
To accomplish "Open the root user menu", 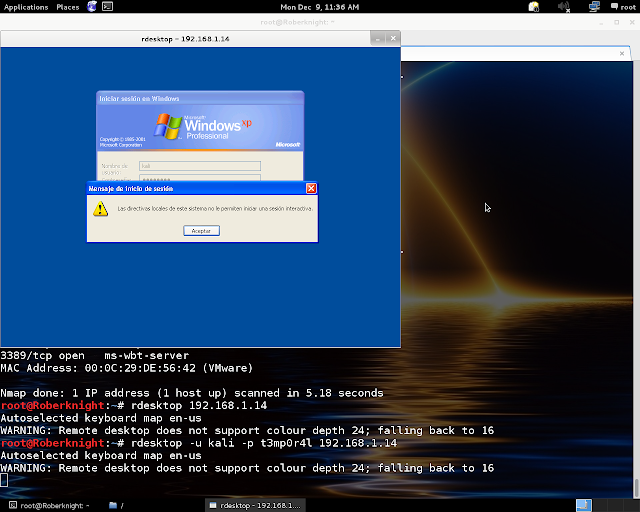I will coord(623,7).
